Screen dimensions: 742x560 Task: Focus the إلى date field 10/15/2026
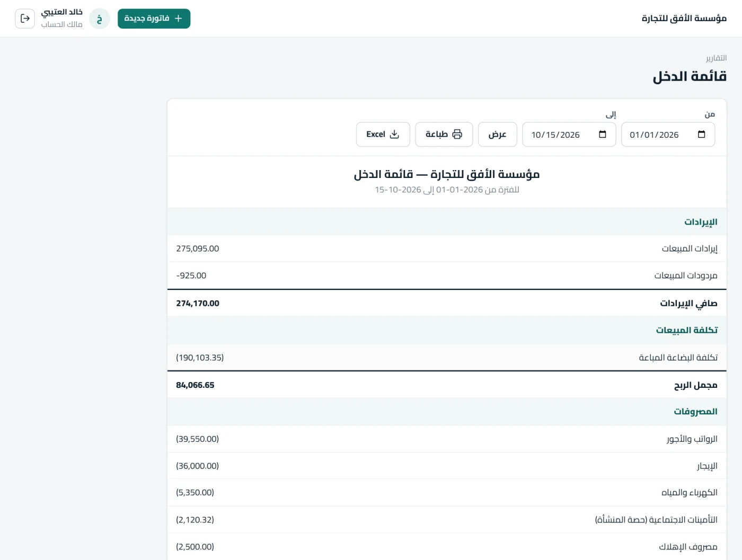click(569, 135)
